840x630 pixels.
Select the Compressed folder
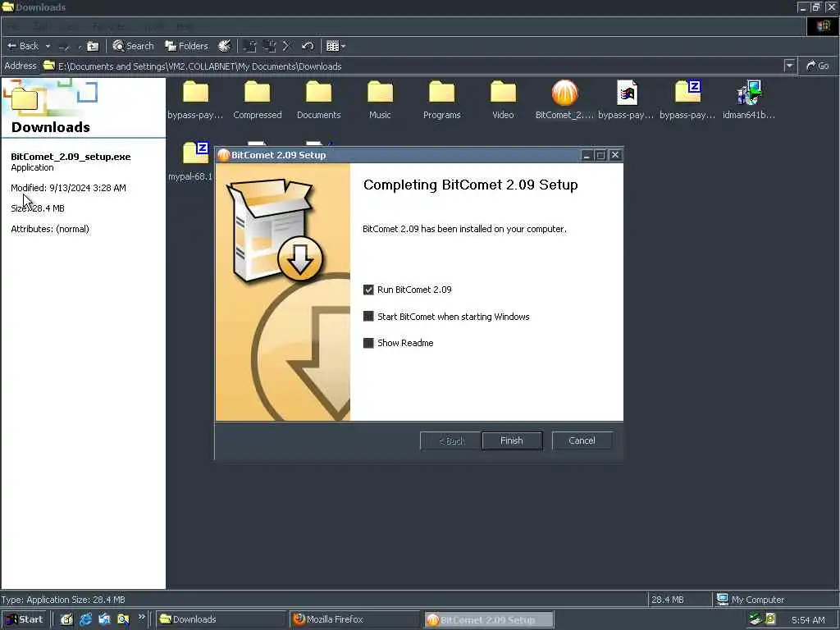(257, 100)
